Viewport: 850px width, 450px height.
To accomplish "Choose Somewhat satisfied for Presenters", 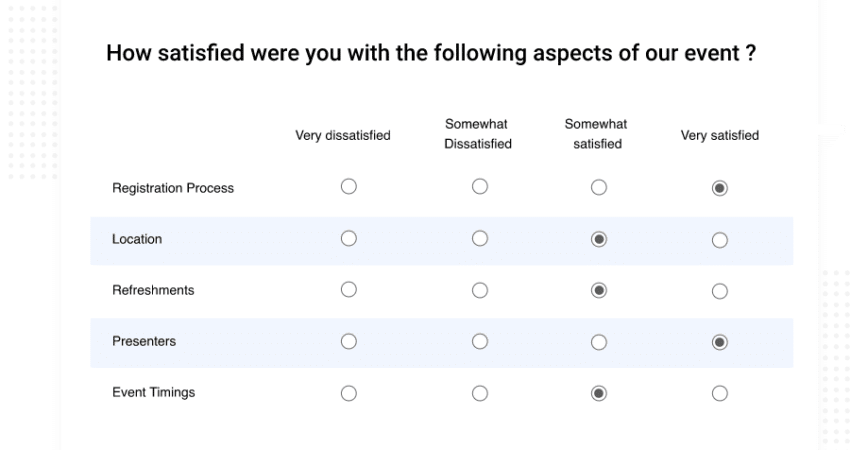I will (x=598, y=342).
